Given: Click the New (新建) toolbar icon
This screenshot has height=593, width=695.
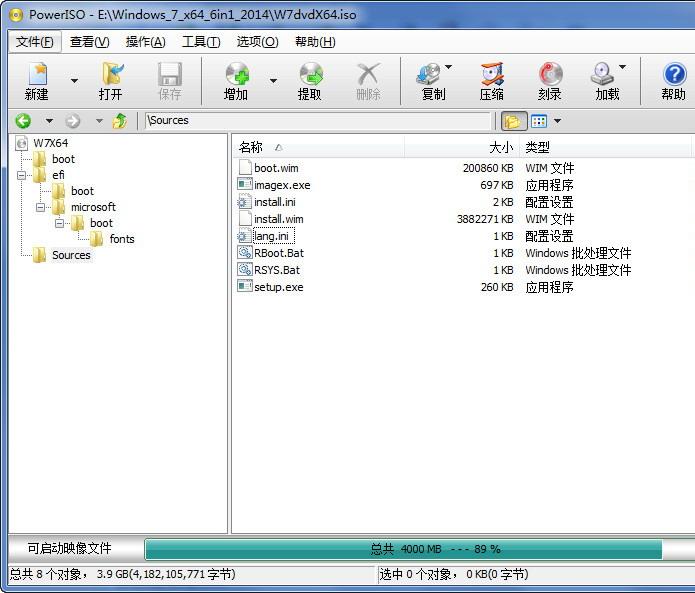Looking at the screenshot, I should [37, 74].
